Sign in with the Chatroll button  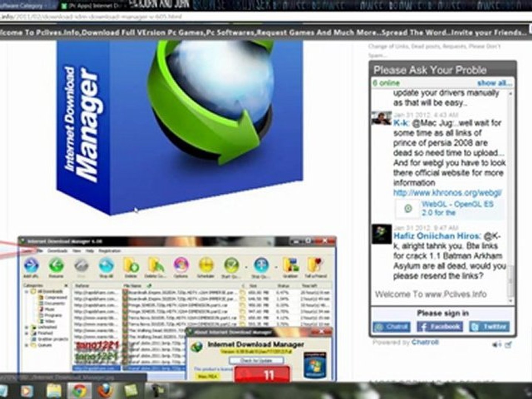click(392, 327)
